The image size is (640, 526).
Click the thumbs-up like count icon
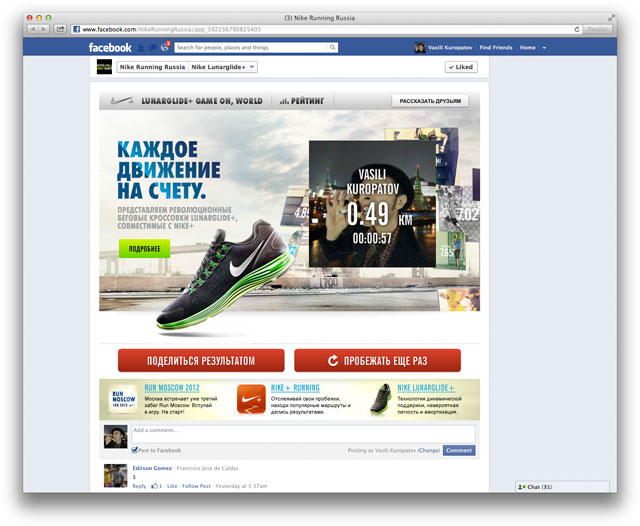click(154, 486)
